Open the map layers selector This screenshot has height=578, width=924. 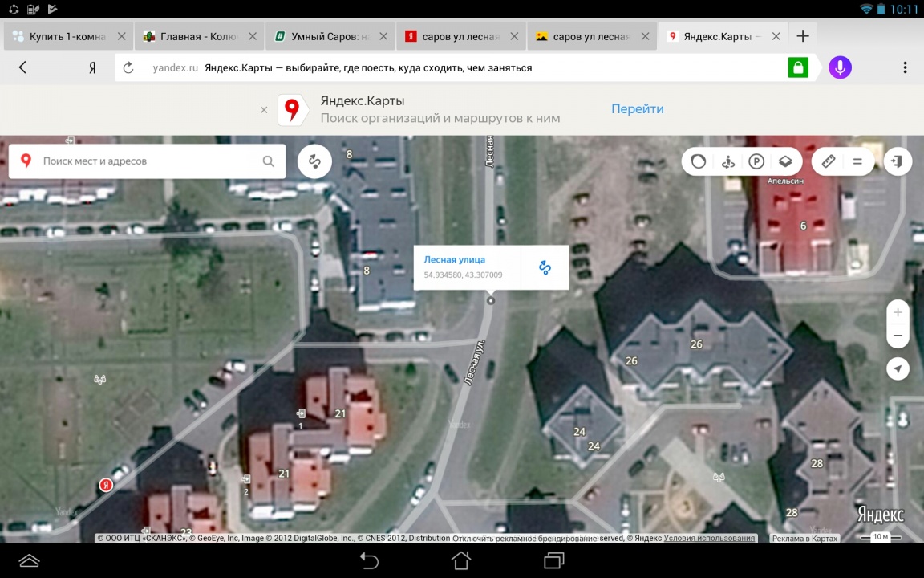785,161
